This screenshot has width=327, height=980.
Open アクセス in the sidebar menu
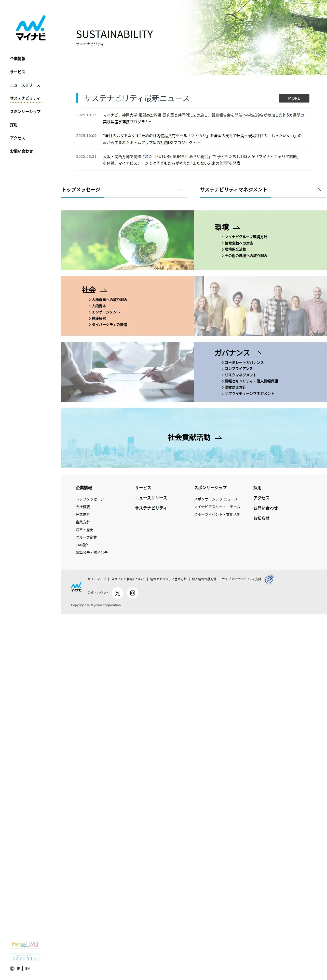18,138
